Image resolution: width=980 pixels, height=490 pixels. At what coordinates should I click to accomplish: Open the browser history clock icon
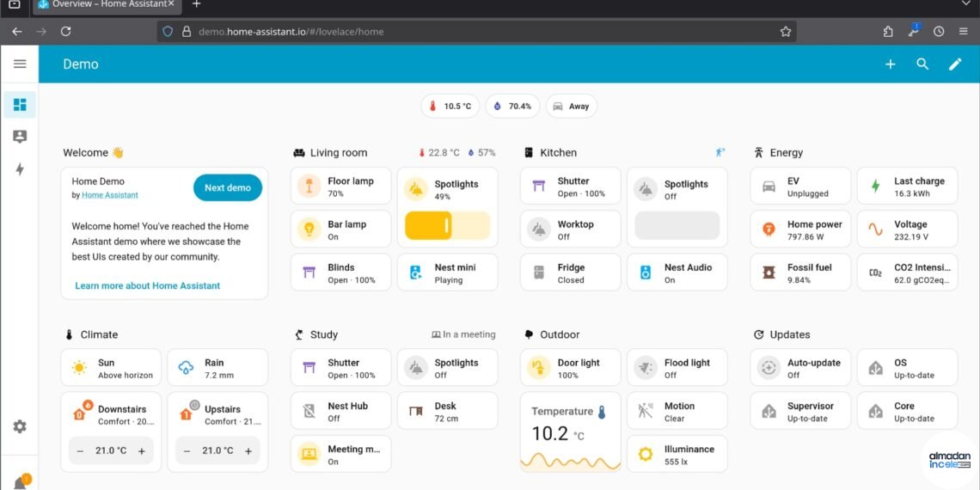coord(938,31)
